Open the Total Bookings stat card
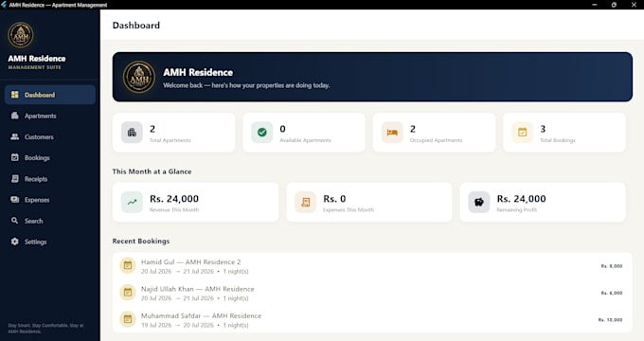 (x=564, y=133)
